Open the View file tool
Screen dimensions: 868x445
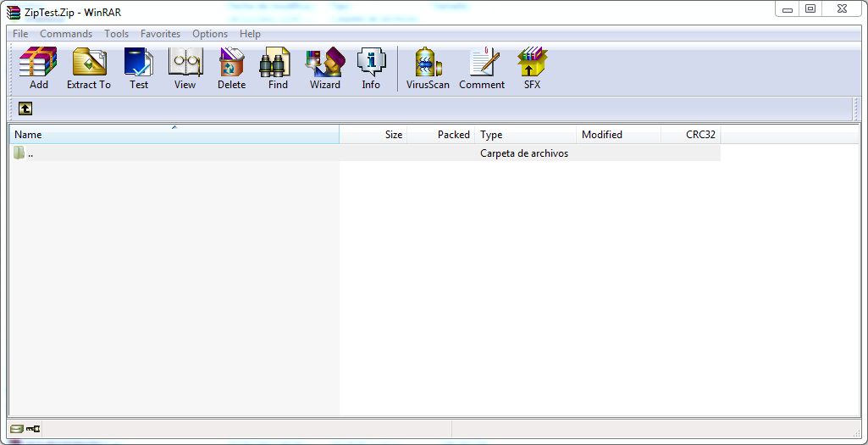click(185, 68)
